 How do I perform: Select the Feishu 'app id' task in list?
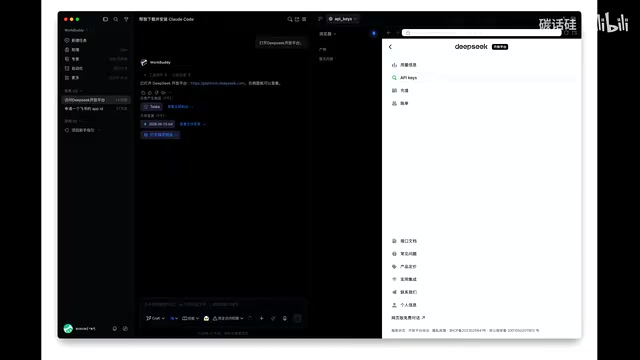click(96, 109)
